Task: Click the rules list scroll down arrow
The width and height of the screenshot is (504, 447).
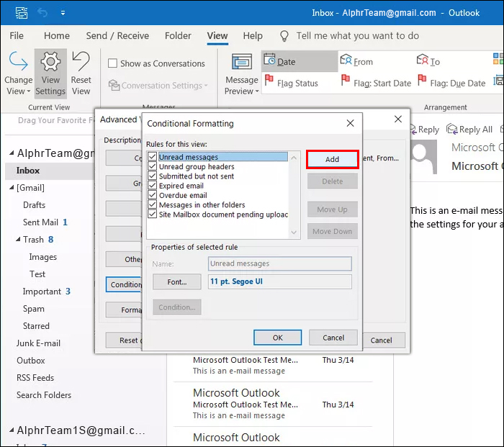Action: click(x=294, y=232)
